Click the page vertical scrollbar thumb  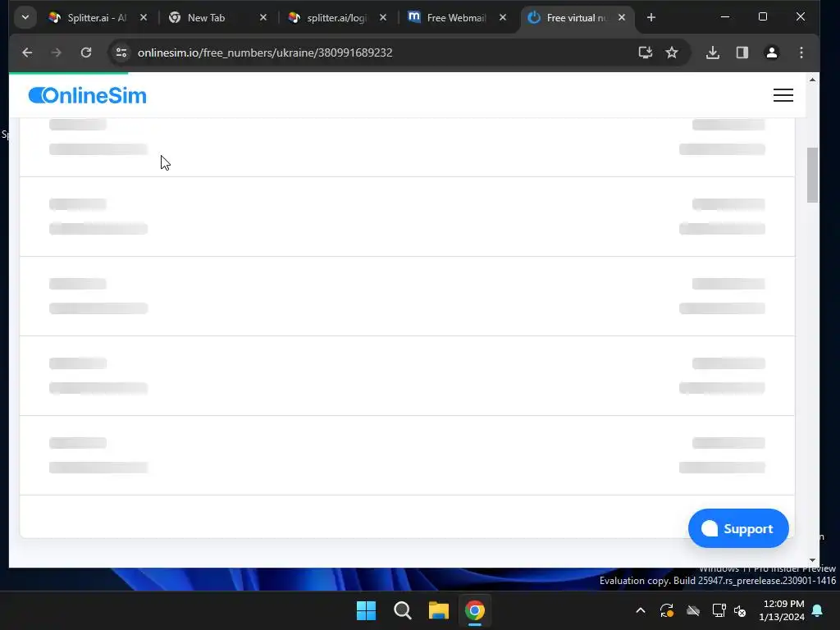812,176
